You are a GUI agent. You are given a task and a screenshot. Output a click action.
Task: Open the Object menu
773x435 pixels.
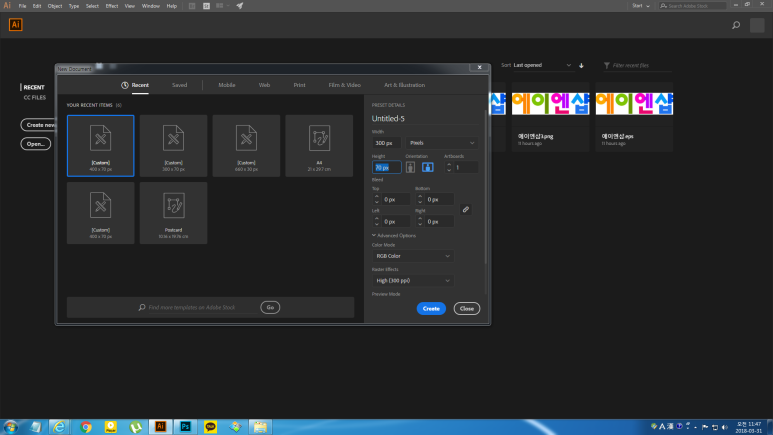pyautogui.click(x=55, y=6)
